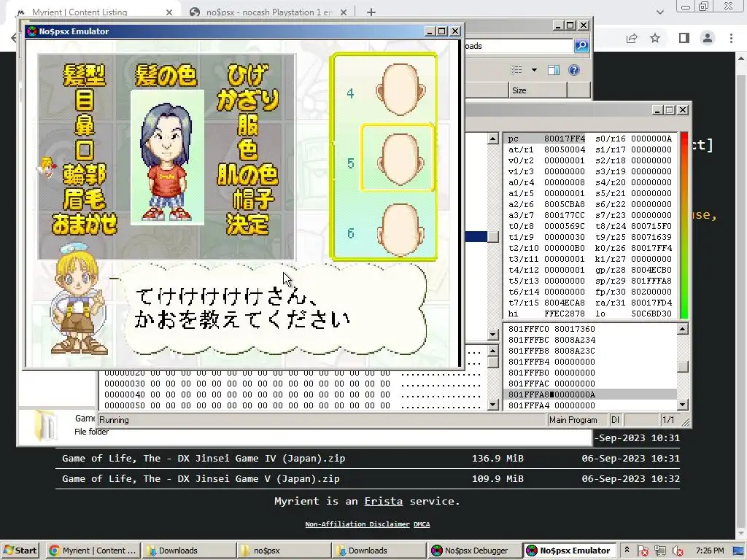This screenshot has height=560, width=747.
Task: Open the view options icon in Explorer
Action: click(x=516, y=70)
